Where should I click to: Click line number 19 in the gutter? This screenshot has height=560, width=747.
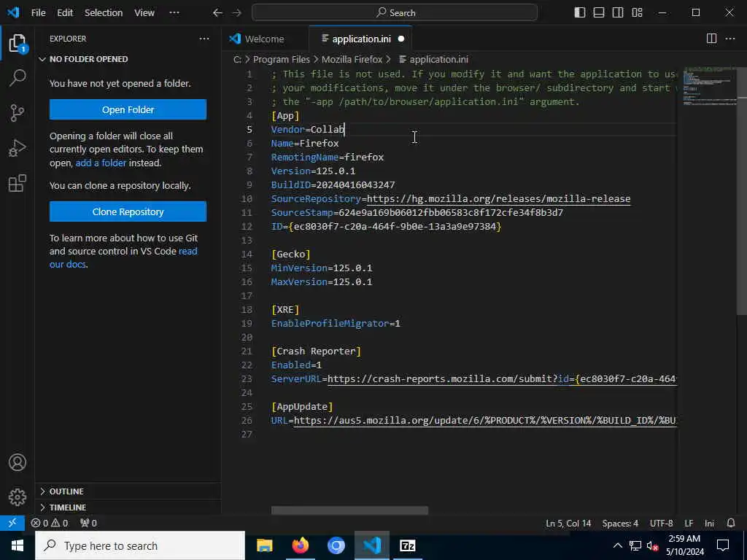pos(247,323)
